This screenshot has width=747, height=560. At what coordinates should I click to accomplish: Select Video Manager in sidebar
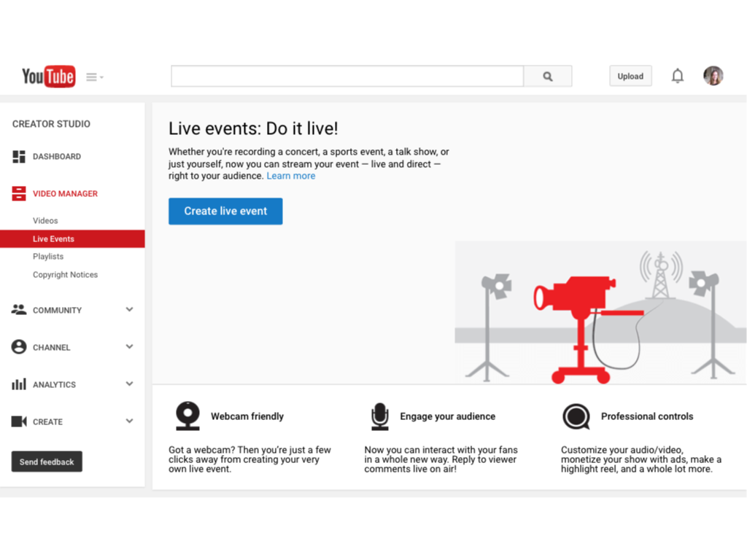tap(65, 194)
